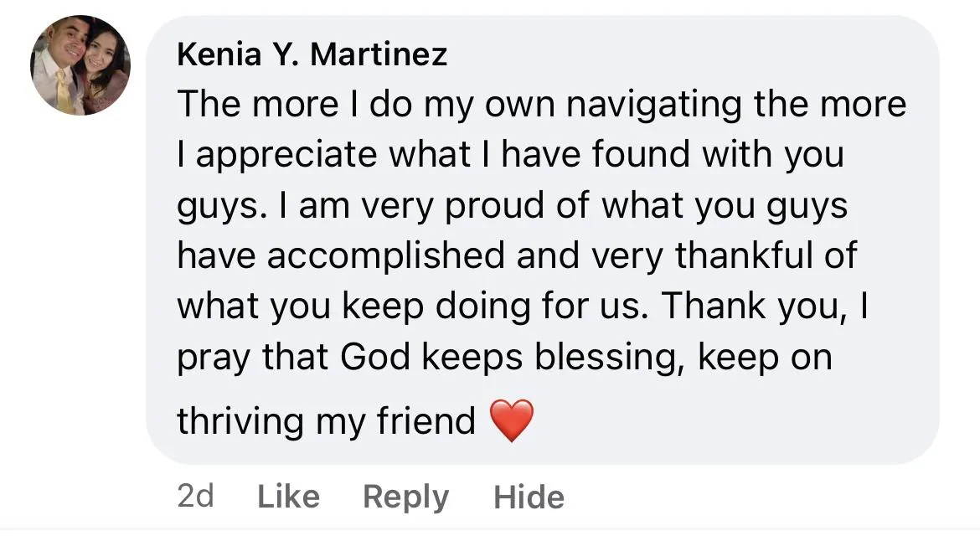
Task: Click the line "I appreciate what I have found"
Action: tap(511, 155)
